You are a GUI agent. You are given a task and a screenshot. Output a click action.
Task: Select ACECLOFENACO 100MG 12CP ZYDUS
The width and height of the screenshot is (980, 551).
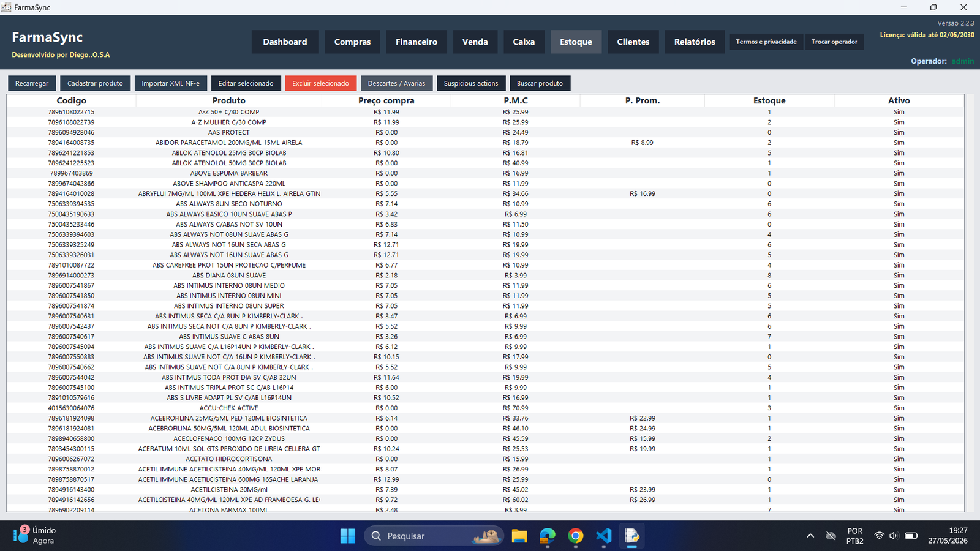(x=485, y=438)
